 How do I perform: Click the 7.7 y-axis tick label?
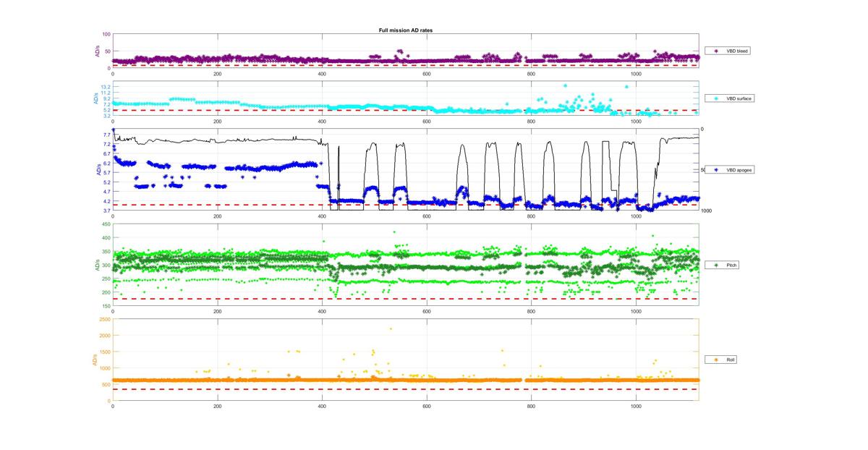tap(106, 135)
